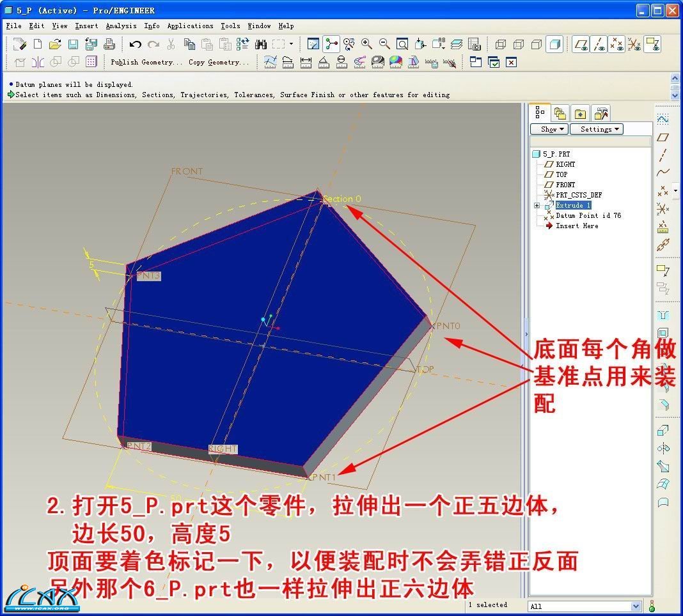Open the Window menu
Image resolution: width=683 pixels, height=616 pixels.
tap(259, 26)
